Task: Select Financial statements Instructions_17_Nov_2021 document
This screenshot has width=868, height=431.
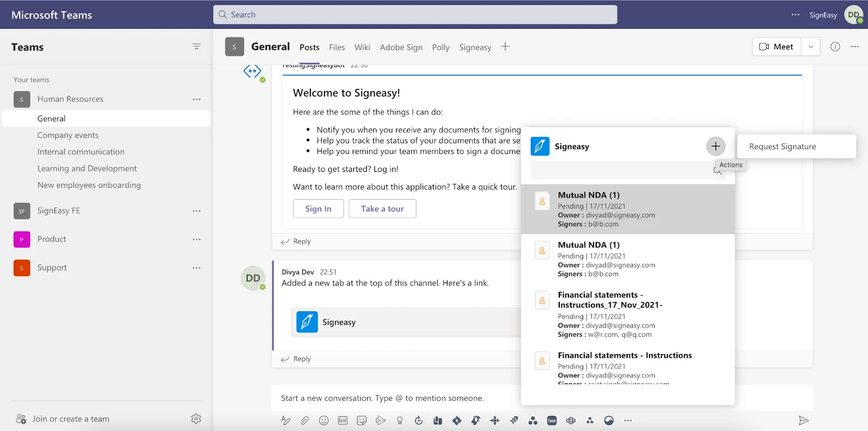Action: point(628,314)
